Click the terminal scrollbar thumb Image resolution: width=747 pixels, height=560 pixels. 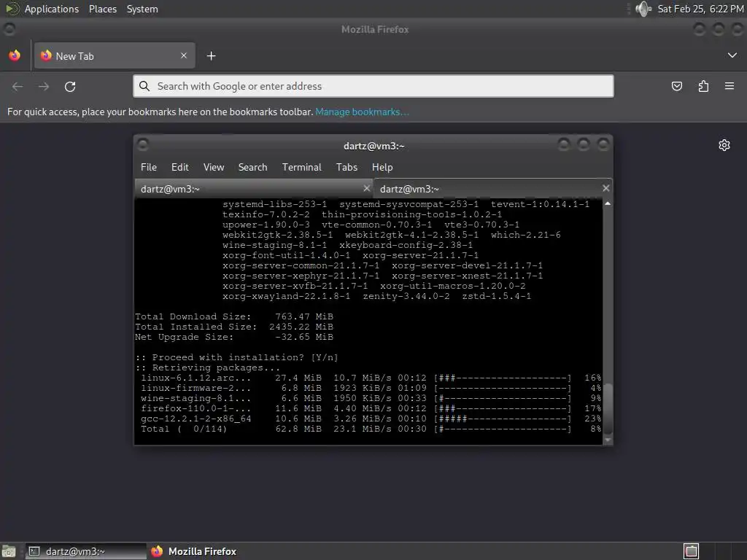608,408
